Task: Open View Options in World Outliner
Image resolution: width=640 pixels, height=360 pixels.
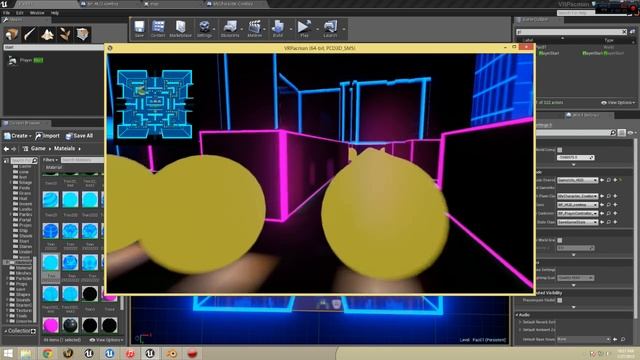Action: tap(618, 103)
